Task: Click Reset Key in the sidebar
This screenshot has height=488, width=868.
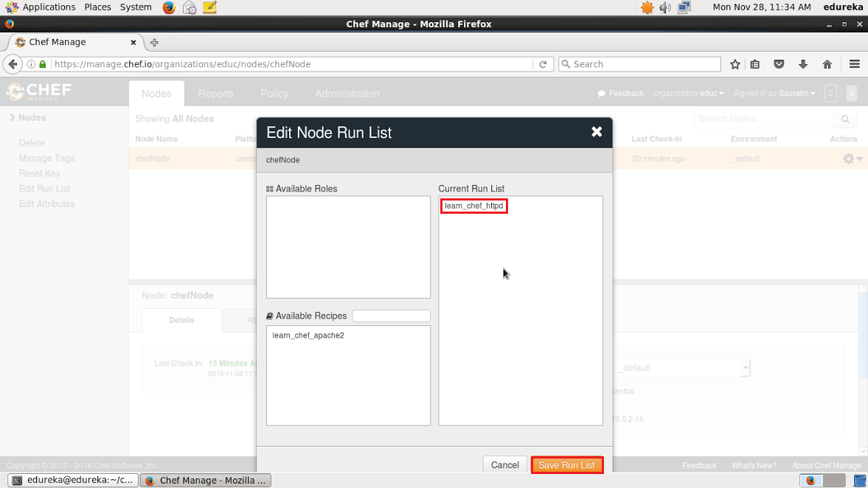Action: click(39, 174)
